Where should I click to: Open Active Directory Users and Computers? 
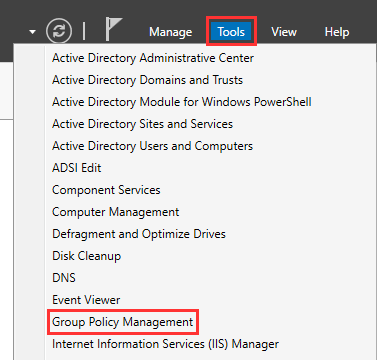click(152, 146)
